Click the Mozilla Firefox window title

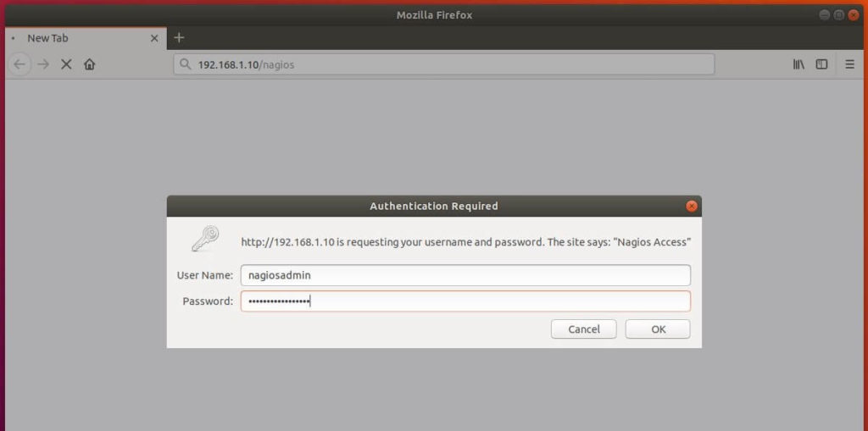click(x=434, y=15)
